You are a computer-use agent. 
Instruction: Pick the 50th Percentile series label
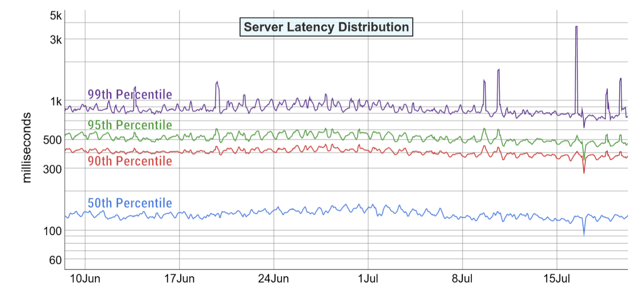(x=129, y=203)
